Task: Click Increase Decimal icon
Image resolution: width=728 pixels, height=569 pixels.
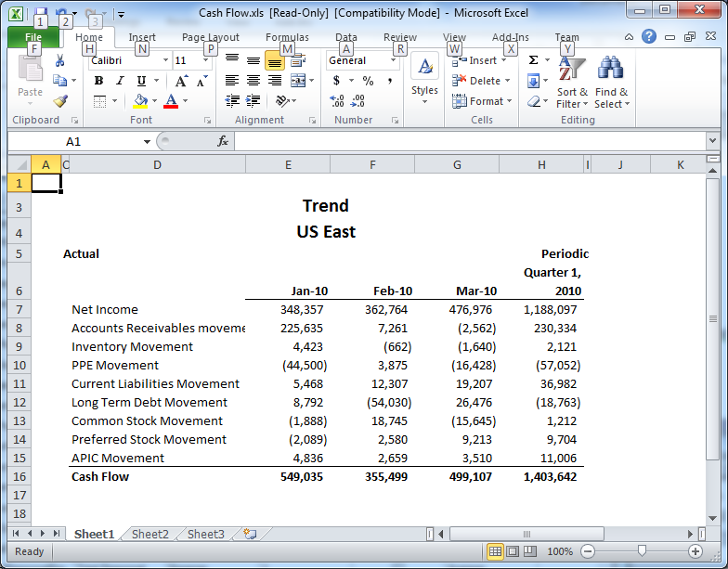Action: [x=336, y=100]
